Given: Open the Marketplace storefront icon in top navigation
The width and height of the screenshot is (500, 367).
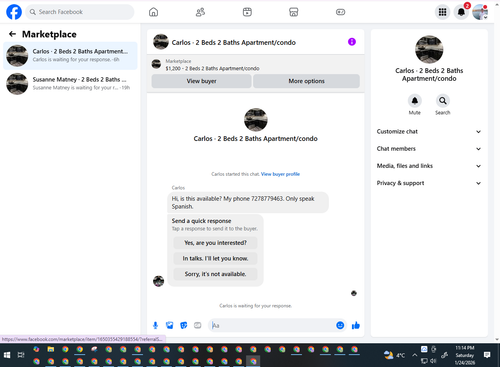Looking at the screenshot, I should (294, 12).
